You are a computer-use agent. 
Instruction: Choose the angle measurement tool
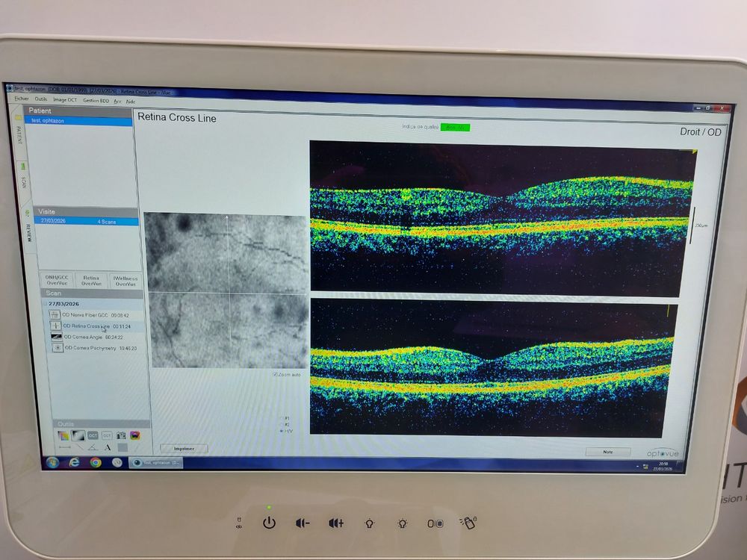pos(92,448)
